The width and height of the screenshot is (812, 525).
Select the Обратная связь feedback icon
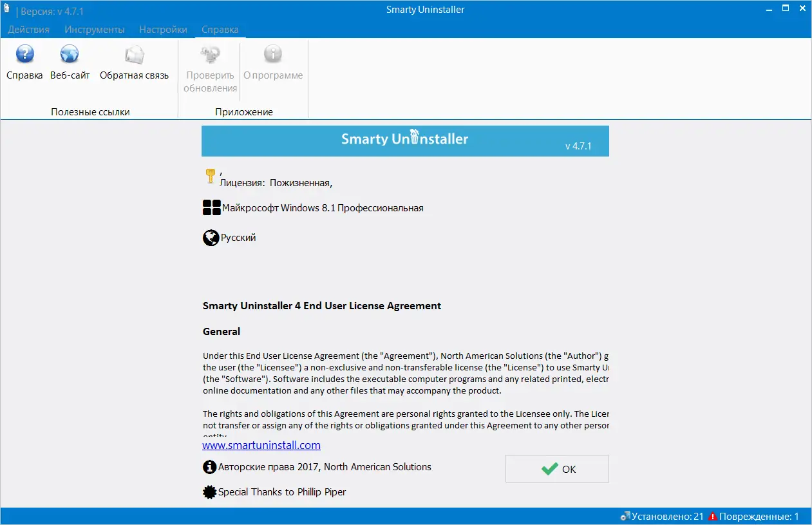pos(135,55)
